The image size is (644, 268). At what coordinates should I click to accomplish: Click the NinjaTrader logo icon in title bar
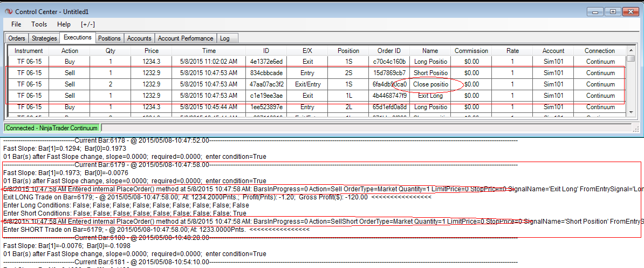8,11
